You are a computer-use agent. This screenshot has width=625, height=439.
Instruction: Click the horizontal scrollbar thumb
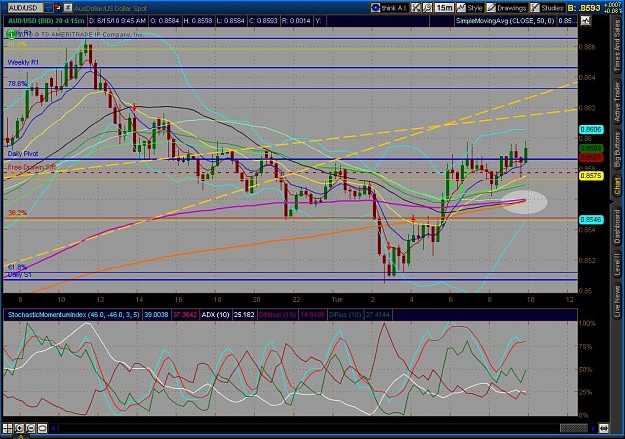574,429
